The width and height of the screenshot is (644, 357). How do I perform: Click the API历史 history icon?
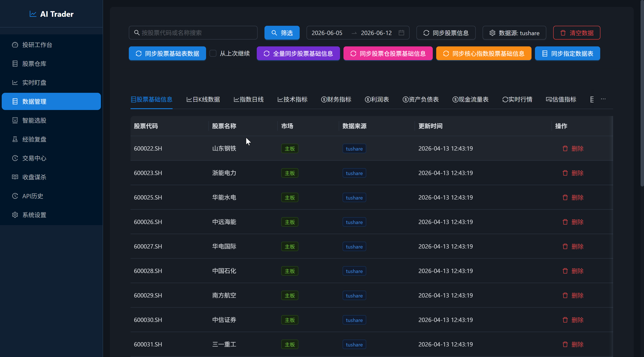[15, 196]
